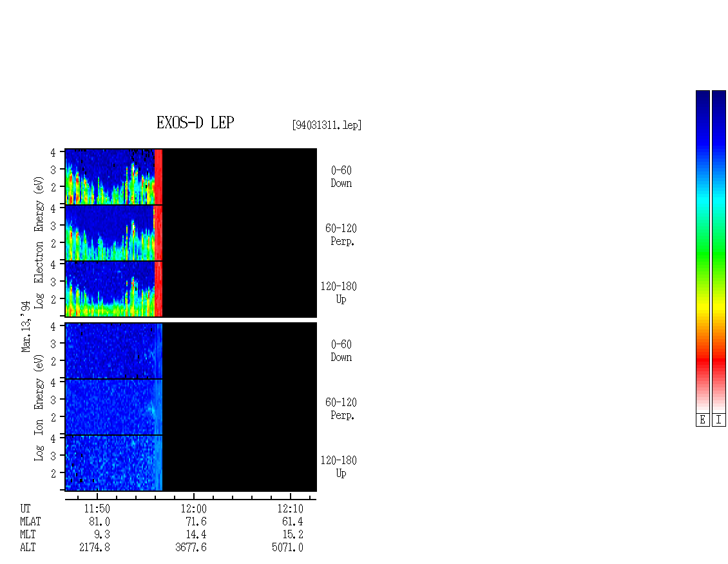Select the [94031311.lep] file name label

[x=327, y=125]
